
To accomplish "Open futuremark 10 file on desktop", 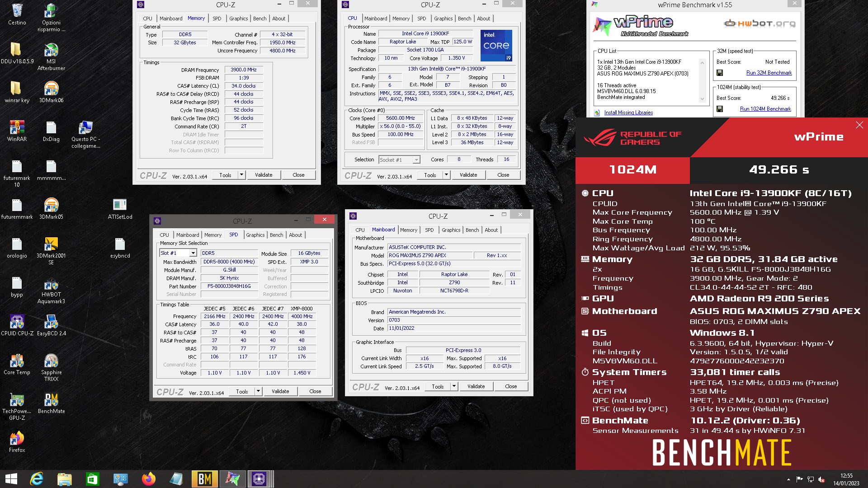I will [17, 173].
